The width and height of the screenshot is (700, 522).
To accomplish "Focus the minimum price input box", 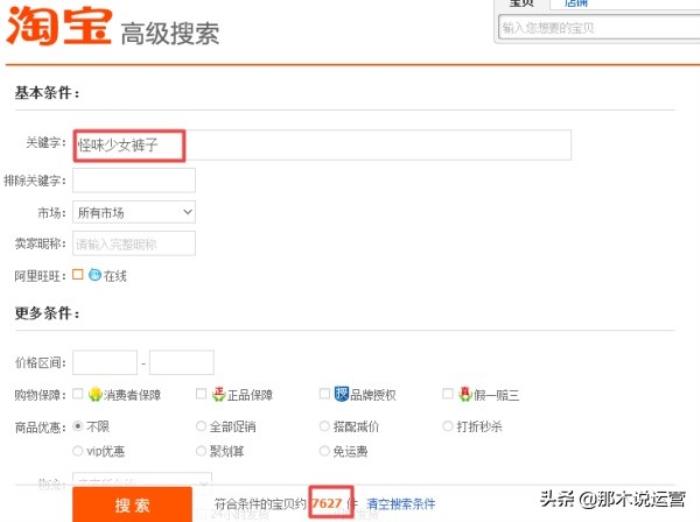I will pyautogui.click(x=105, y=362).
